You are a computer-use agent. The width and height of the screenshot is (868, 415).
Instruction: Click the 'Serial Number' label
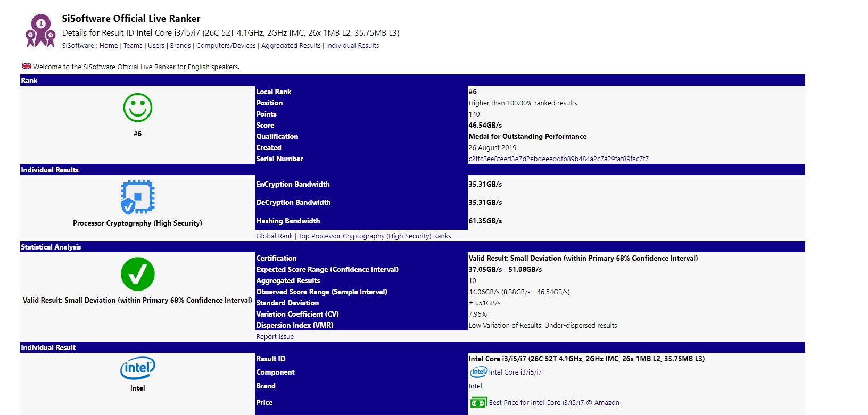point(280,159)
